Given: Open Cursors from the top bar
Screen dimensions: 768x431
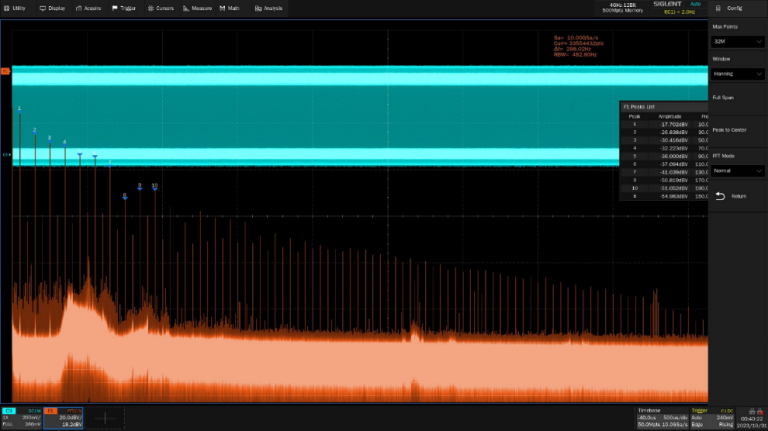Looking at the screenshot, I should tap(160, 7).
